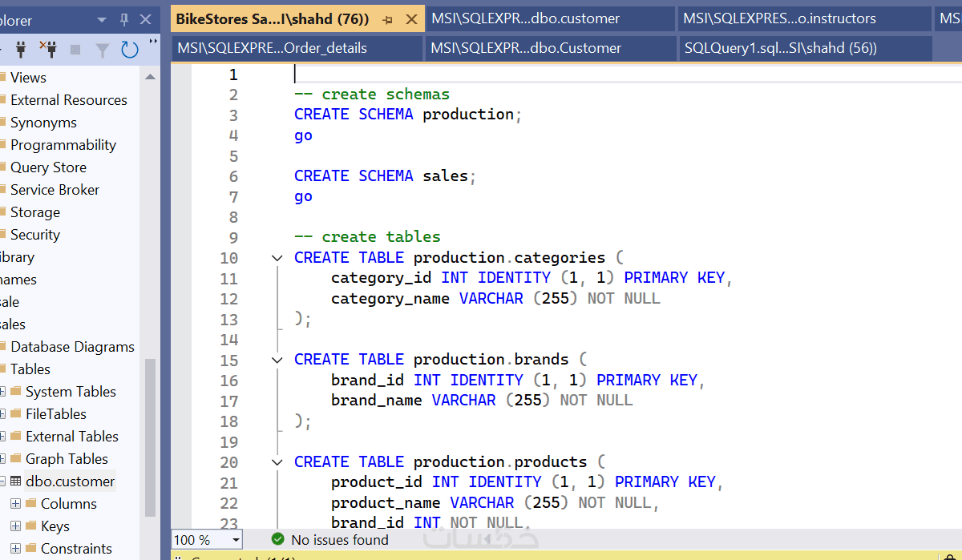Pin the BikeStores query tab
The height and width of the screenshot is (560, 962).
click(x=387, y=19)
